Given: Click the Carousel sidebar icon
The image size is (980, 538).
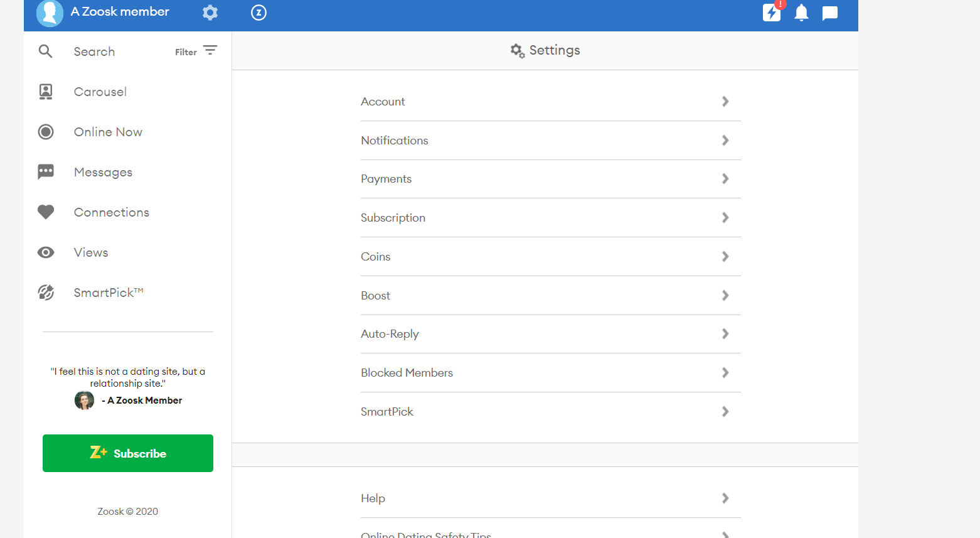Looking at the screenshot, I should (x=46, y=92).
